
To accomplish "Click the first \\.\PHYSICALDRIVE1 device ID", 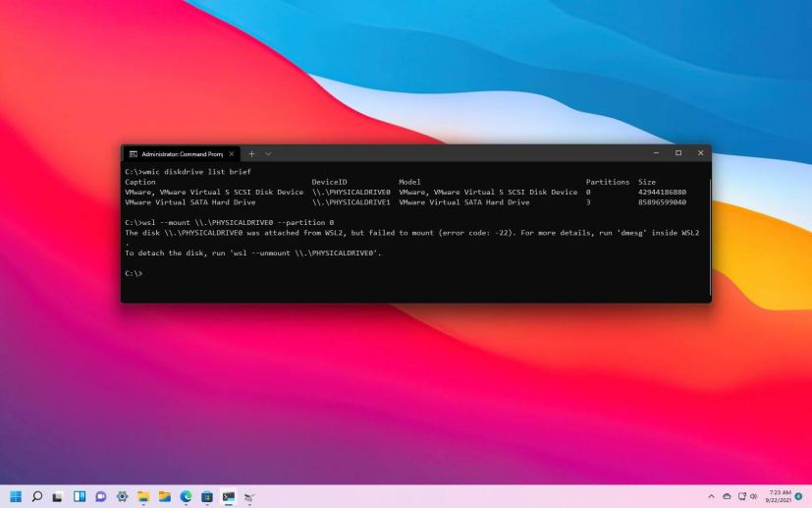I will 352,202.
